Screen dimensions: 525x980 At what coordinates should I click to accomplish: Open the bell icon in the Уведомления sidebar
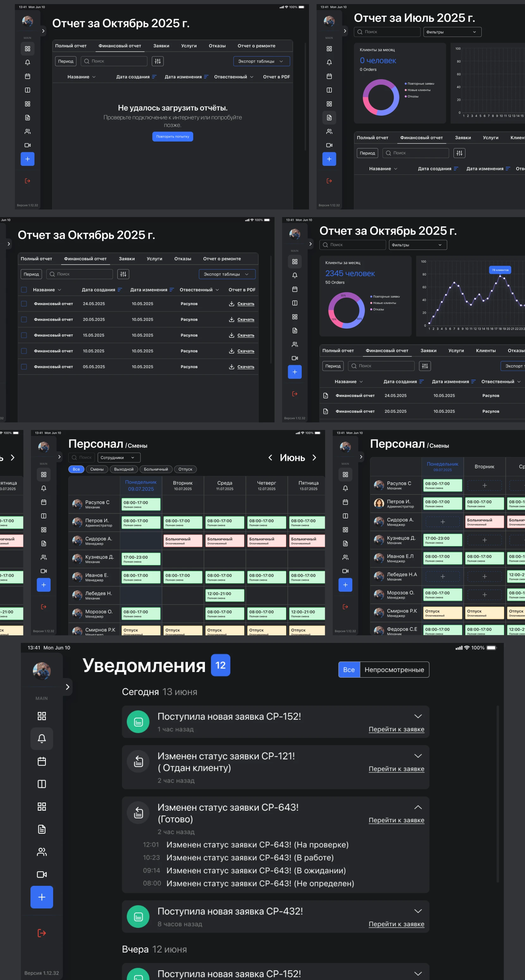(41, 738)
